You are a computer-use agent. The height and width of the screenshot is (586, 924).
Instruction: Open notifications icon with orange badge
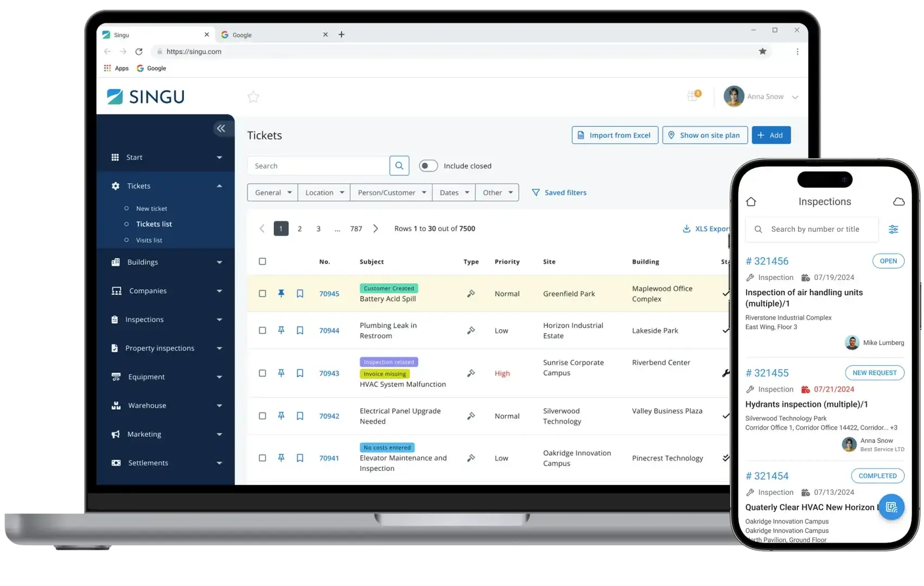point(693,96)
